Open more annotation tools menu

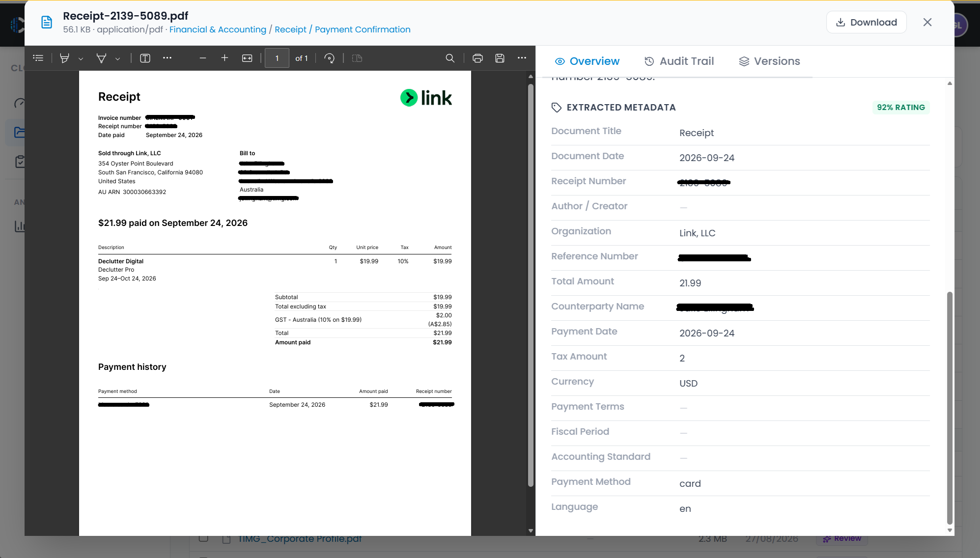pos(167,58)
